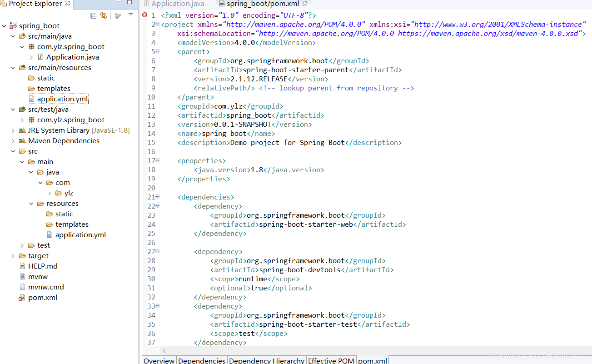Select the plain src folder icon
The height and width of the screenshot is (364, 592).
click(x=22, y=151)
